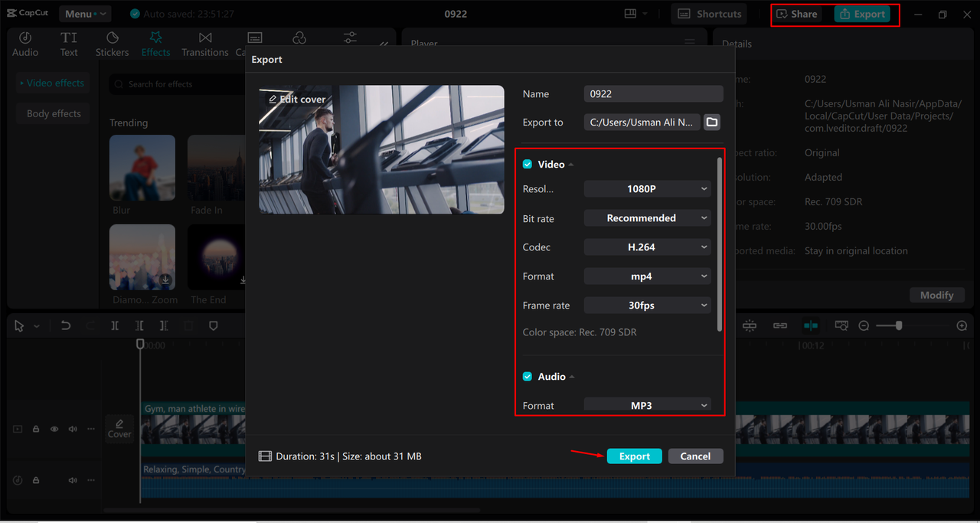
Task: Select the Diamond Zoom effect thumbnail
Action: pos(142,257)
